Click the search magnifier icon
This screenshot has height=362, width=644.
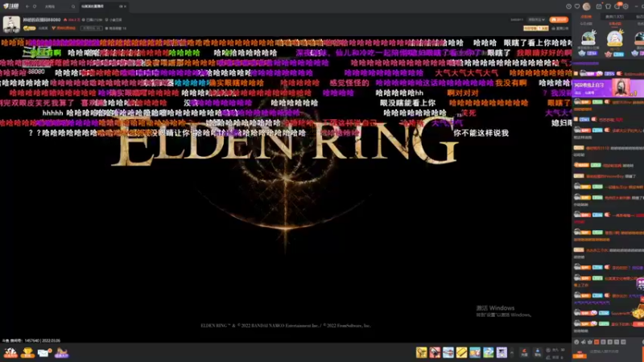click(73, 6)
